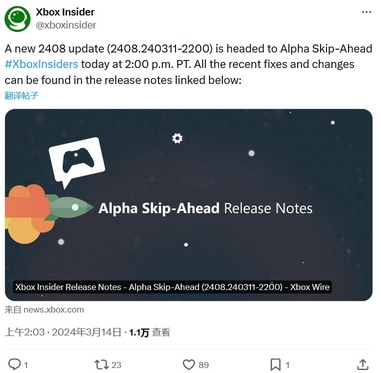Viewport: 381px width, 373px height.
Task: Repost this tweet using the retweet icon
Action: 101,364
